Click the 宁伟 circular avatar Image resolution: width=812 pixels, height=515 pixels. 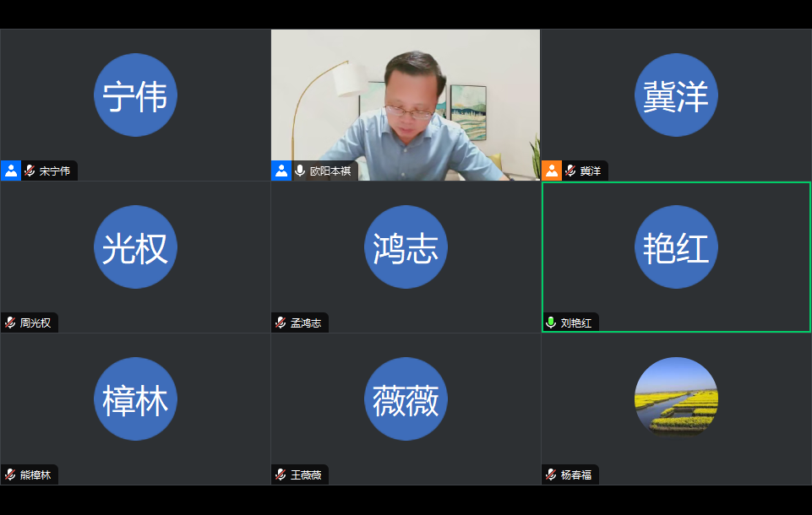(135, 95)
